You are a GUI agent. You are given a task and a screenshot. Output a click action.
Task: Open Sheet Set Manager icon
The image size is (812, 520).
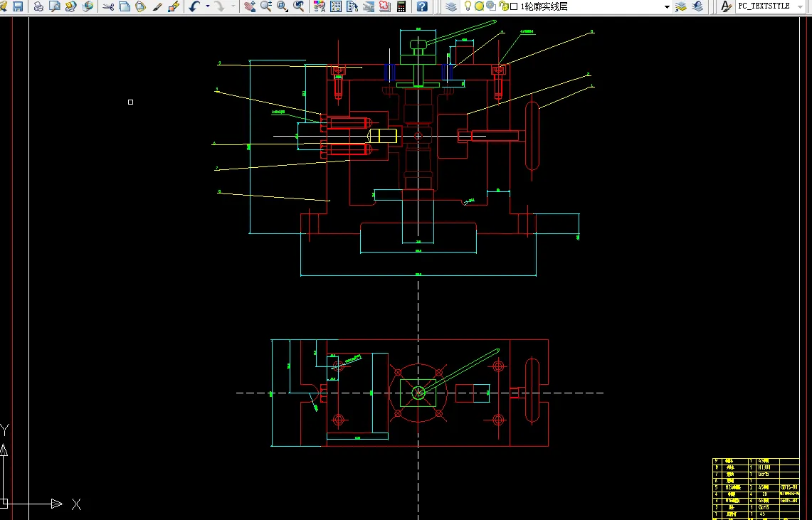[368, 6]
